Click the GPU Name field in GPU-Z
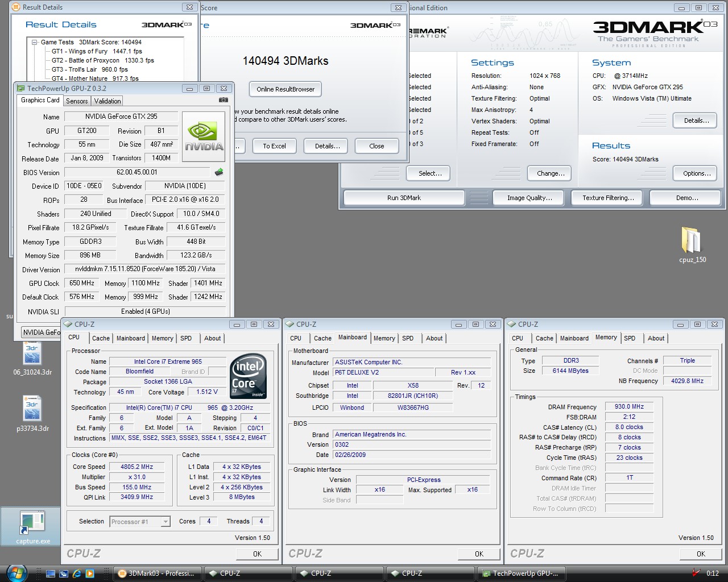Image resolution: width=728 pixels, height=582 pixels. [121, 117]
